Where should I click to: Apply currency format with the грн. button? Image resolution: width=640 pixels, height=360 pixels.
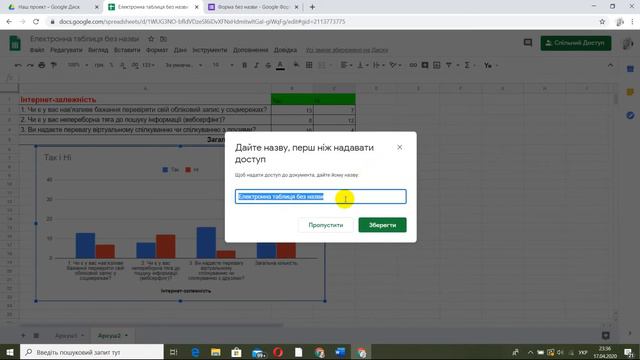(x=99, y=65)
